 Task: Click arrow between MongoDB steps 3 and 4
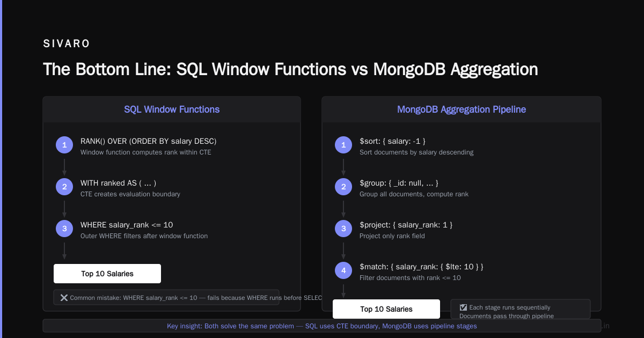click(x=343, y=251)
